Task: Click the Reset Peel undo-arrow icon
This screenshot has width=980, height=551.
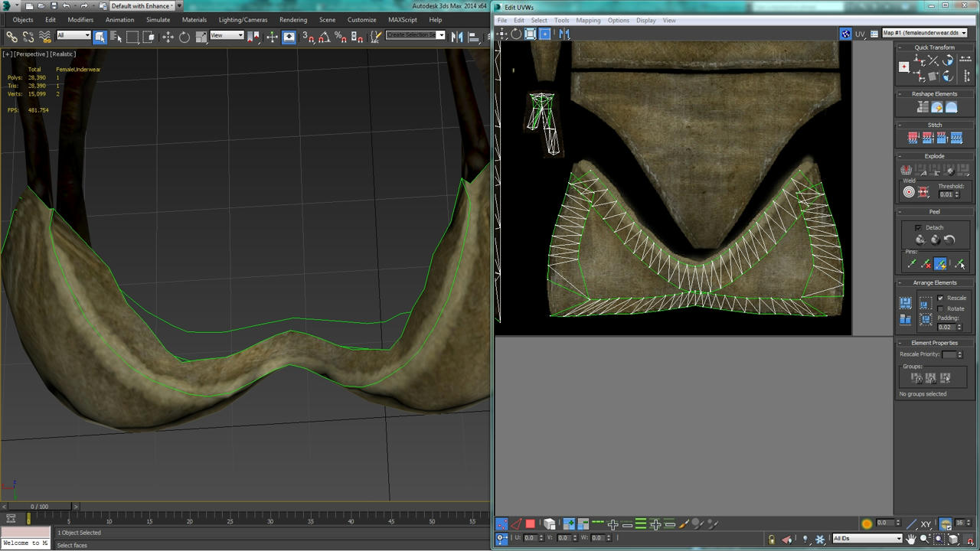Action: coord(949,240)
